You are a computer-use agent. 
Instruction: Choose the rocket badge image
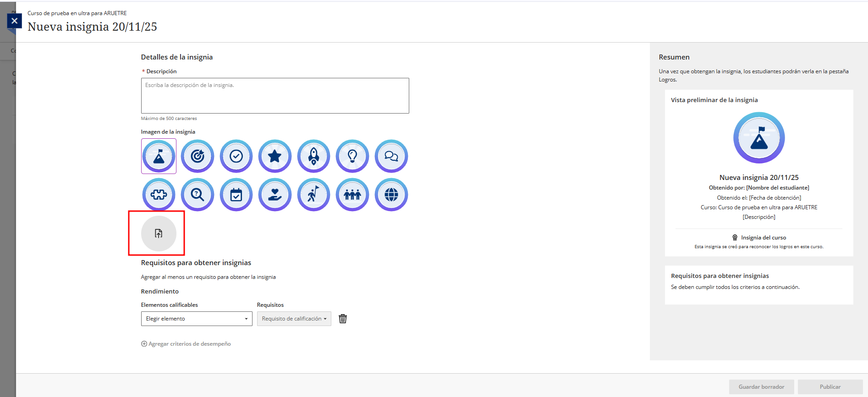coord(313,156)
